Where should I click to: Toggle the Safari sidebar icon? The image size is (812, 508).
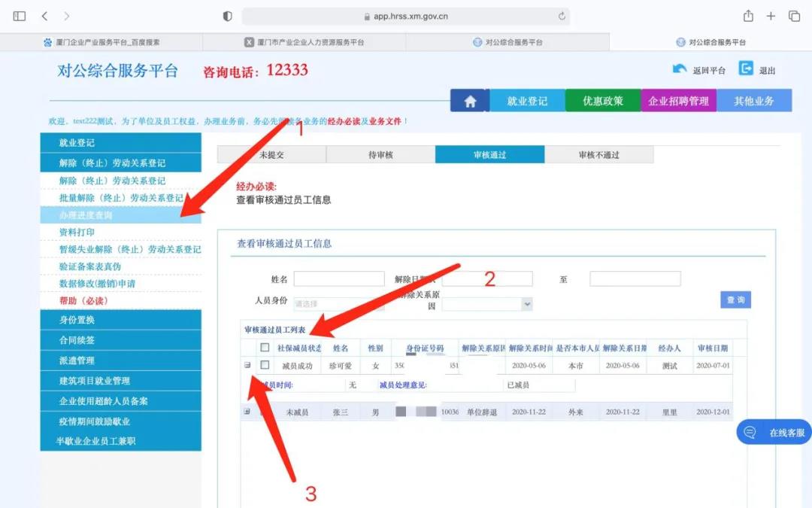click(x=20, y=16)
